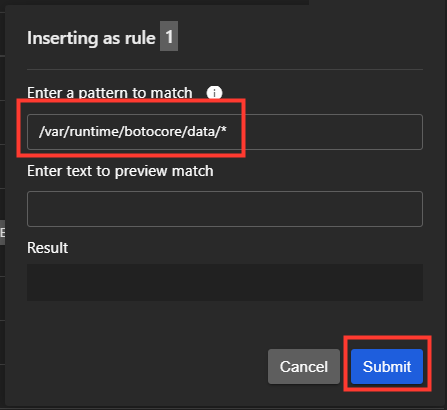Click the dark Result output area

point(225,282)
